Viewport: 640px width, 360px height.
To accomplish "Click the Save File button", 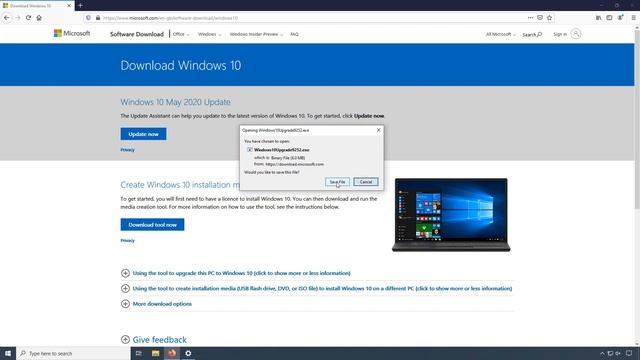I will [x=337, y=182].
